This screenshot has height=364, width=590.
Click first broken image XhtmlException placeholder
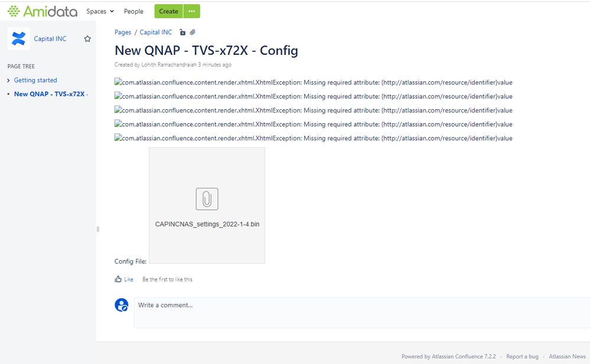pos(314,83)
